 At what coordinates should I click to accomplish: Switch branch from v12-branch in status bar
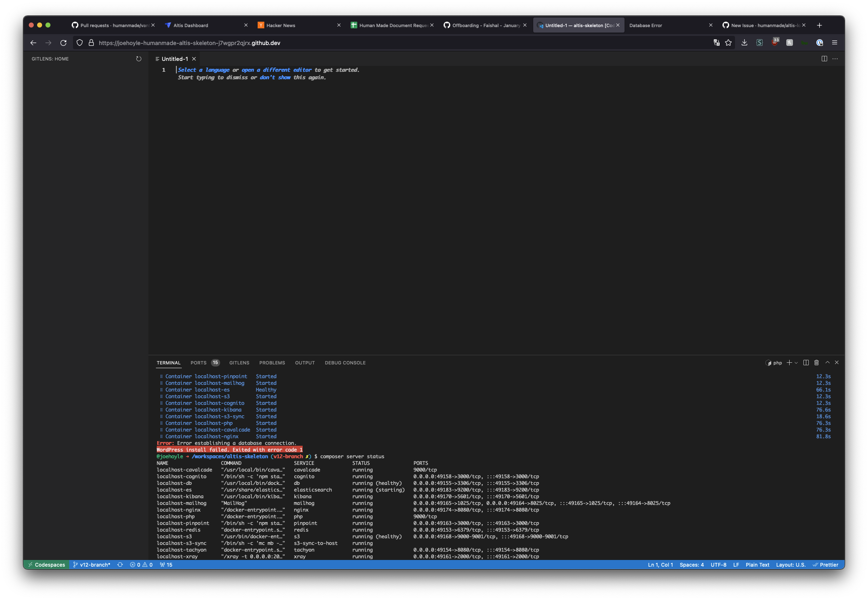click(x=92, y=565)
